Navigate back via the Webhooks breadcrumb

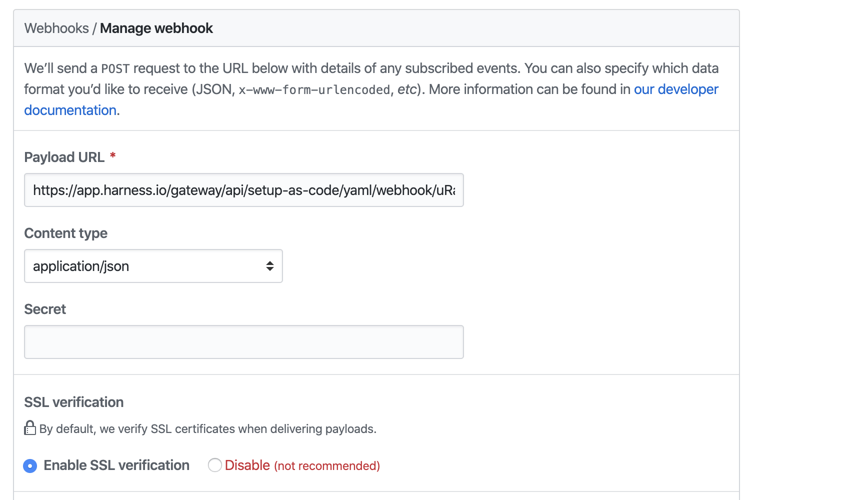[x=56, y=28]
